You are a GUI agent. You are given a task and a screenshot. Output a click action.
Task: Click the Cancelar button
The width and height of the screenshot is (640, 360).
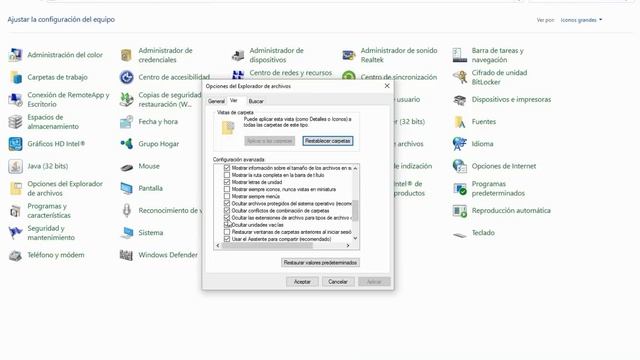coord(338,282)
